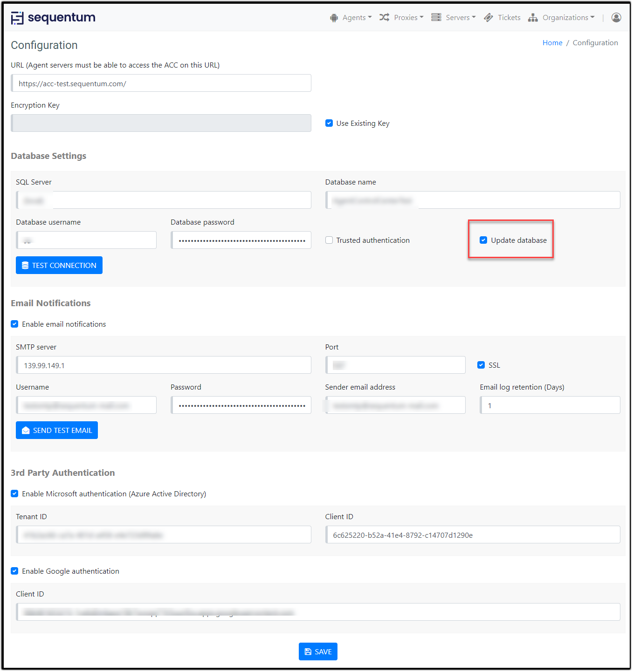The width and height of the screenshot is (633, 672).
Task: Open the user profile avatar icon
Action: (616, 17)
